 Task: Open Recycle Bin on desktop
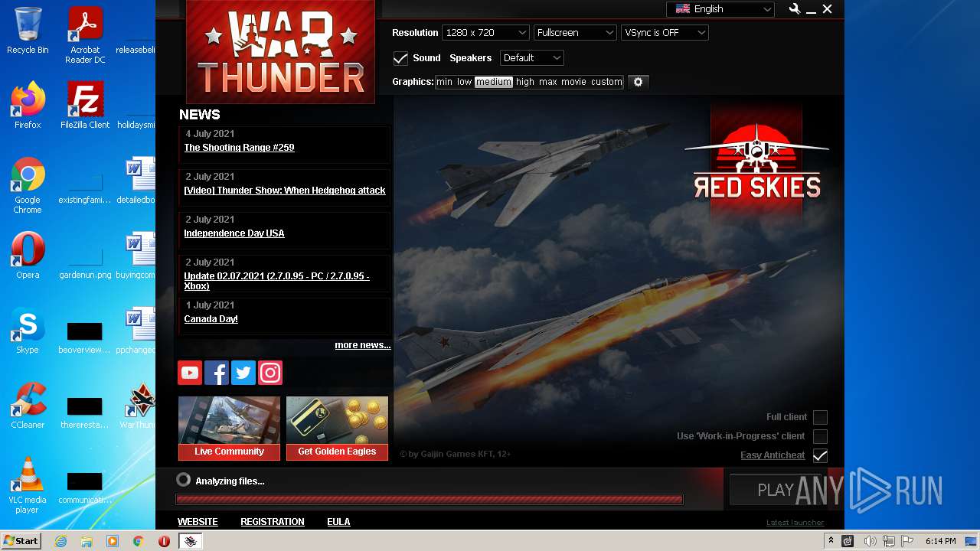(28, 31)
